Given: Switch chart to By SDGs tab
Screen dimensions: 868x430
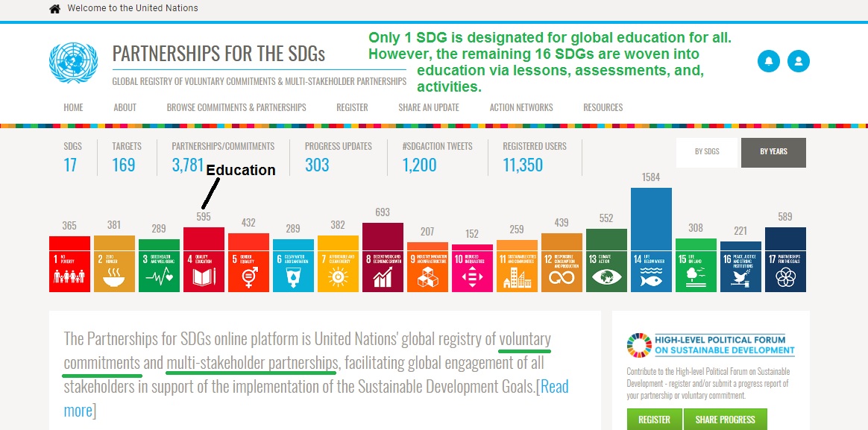Looking at the screenshot, I should 707,152.
